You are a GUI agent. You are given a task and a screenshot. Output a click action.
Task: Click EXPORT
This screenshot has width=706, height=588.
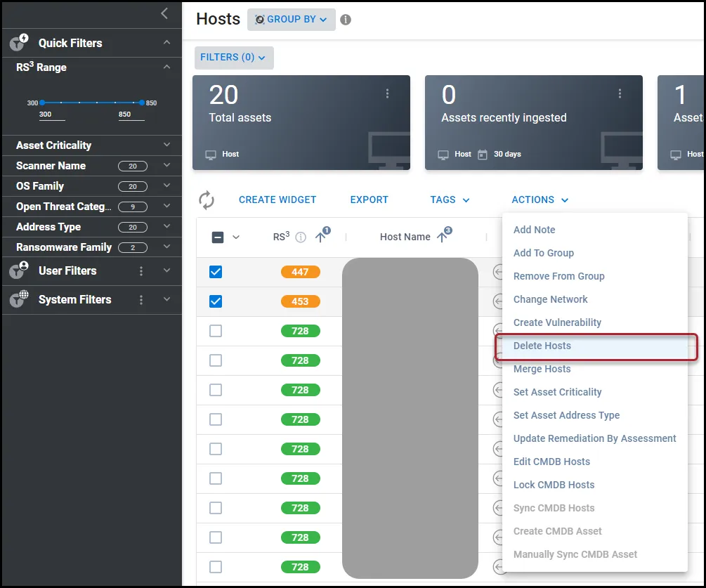click(370, 200)
